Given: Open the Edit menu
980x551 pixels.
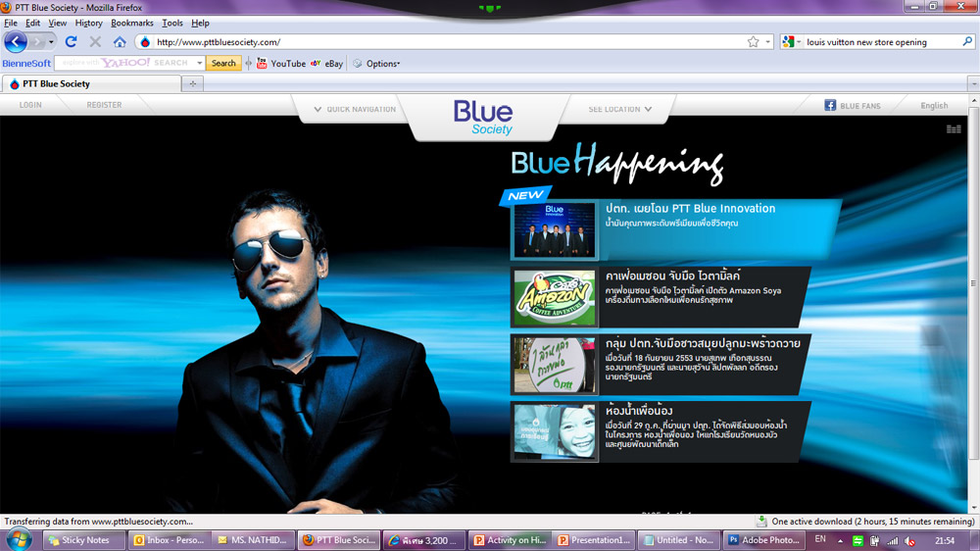Looking at the screenshot, I should point(32,24).
